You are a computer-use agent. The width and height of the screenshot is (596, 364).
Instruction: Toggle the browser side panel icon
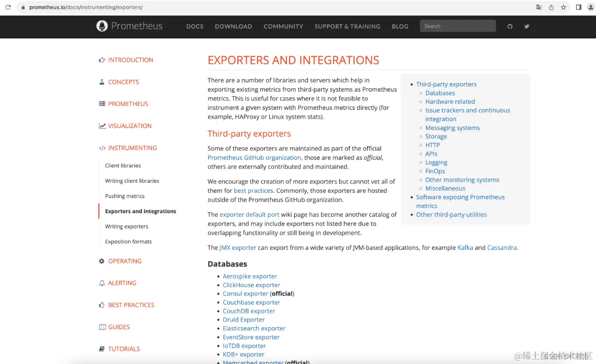(579, 7)
